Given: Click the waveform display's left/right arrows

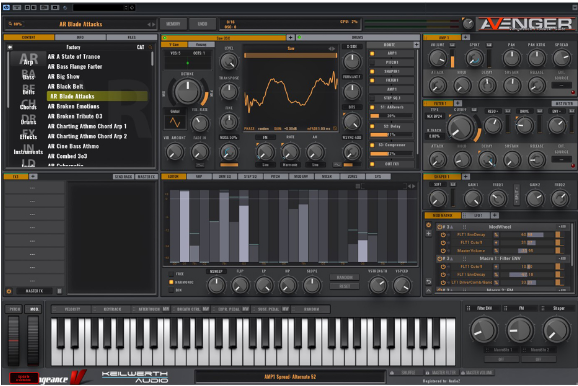Looking at the screenshot, I should tap(332, 49).
